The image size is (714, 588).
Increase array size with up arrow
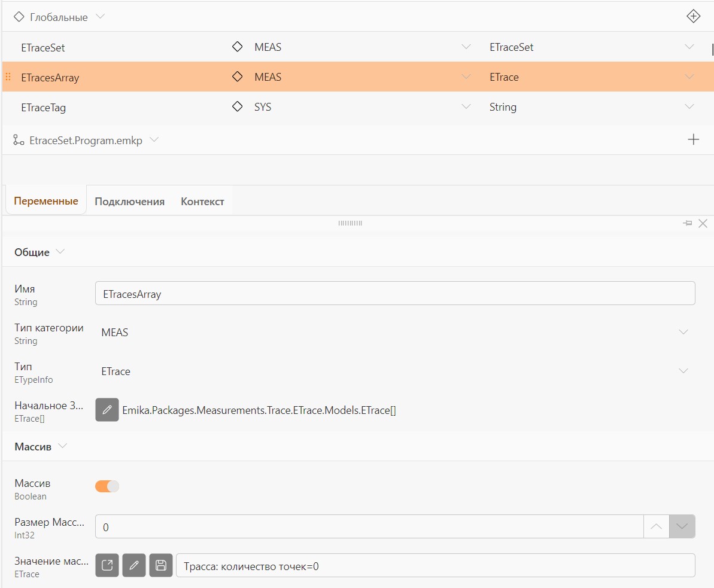[656, 526]
